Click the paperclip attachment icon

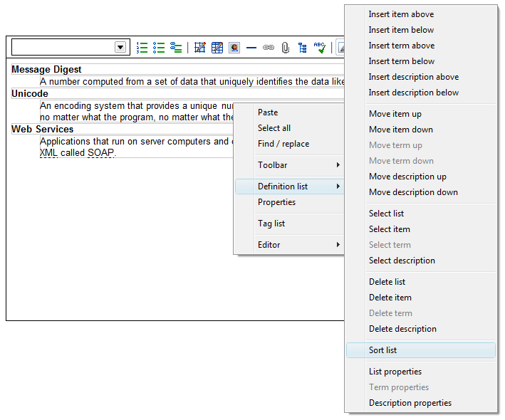coord(286,48)
